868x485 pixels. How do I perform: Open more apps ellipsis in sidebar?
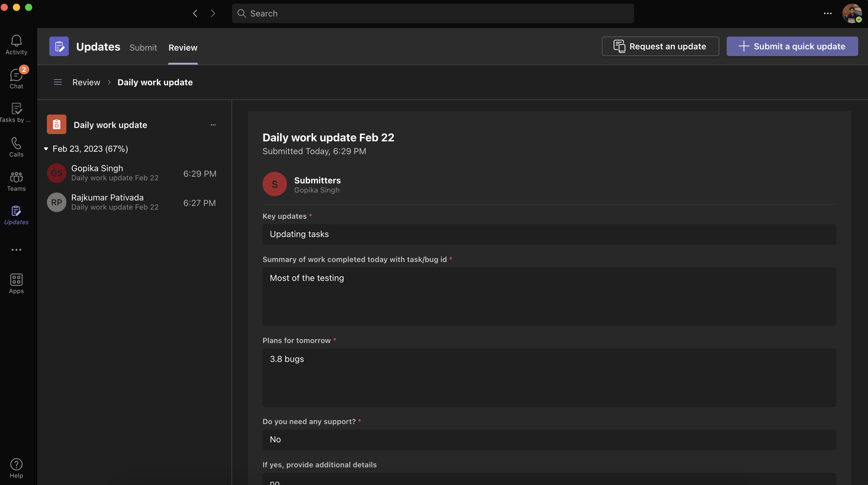tap(16, 250)
